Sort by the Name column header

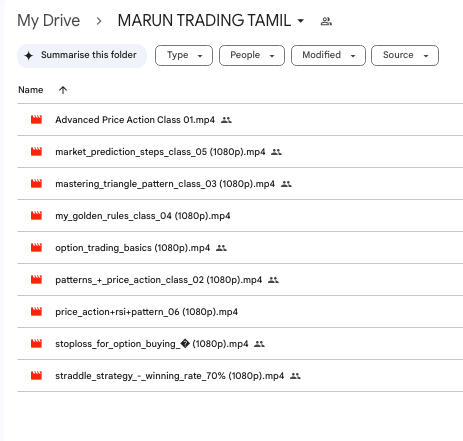[31, 90]
